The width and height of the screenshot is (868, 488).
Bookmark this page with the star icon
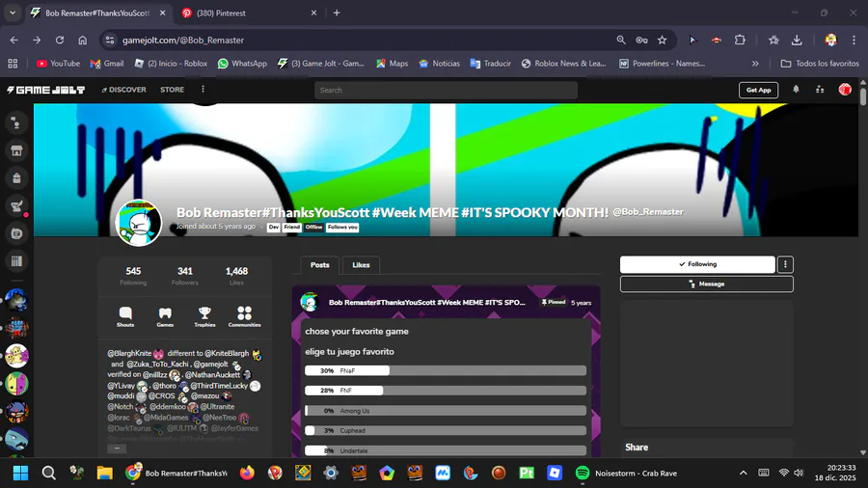tap(662, 40)
